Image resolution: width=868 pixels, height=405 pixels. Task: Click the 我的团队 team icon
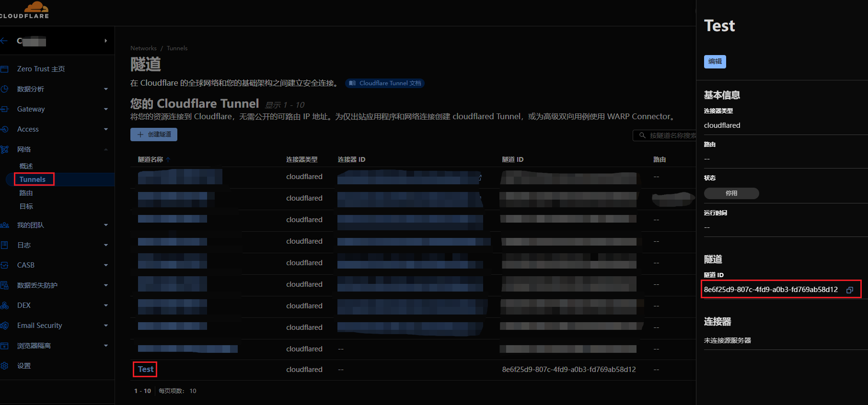pyautogui.click(x=4, y=225)
